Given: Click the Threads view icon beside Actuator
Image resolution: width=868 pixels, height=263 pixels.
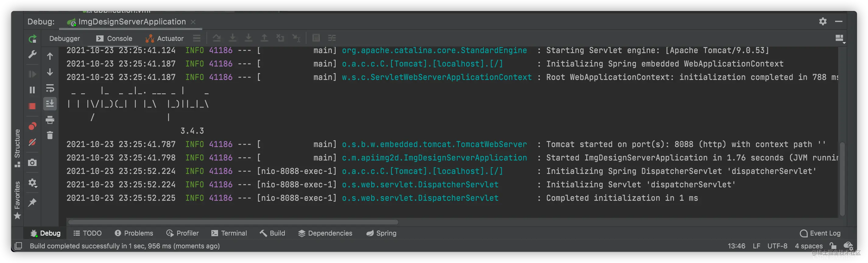Looking at the screenshot, I should [x=197, y=38].
